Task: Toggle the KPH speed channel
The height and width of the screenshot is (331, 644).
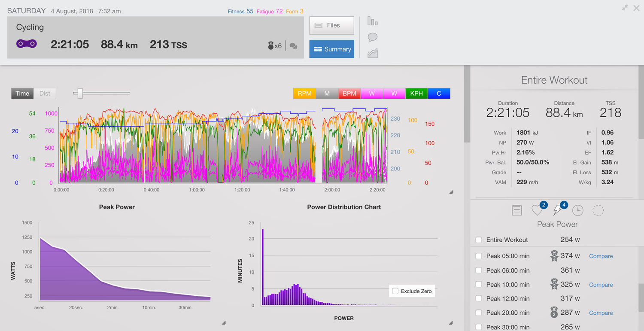Action: [x=416, y=93]
